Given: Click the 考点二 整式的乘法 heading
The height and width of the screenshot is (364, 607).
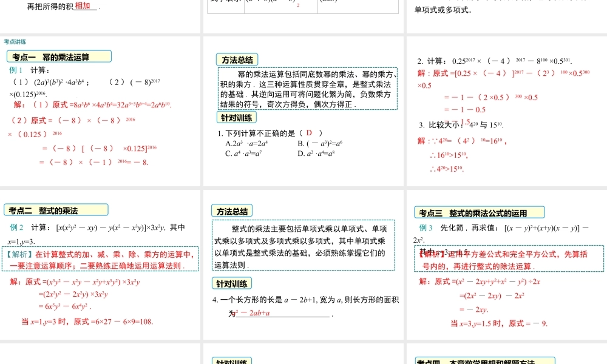Looking at the screenshot, I should pos(58,209).
